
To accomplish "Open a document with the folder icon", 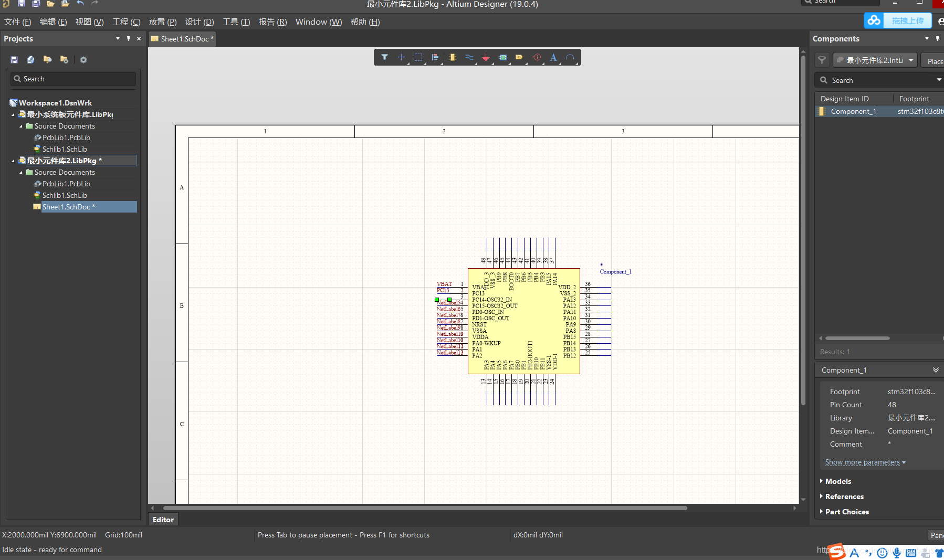I will pyautogui.click(x=50, y=3).
